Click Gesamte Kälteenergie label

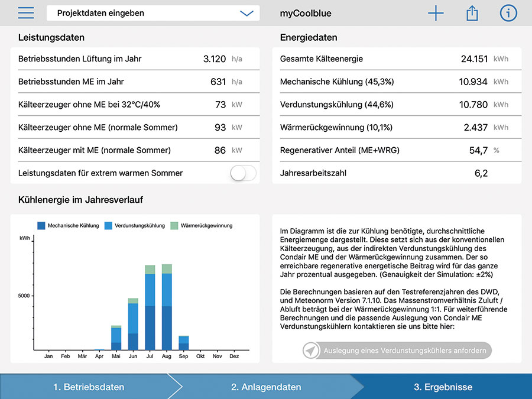(x=322, y=59)
